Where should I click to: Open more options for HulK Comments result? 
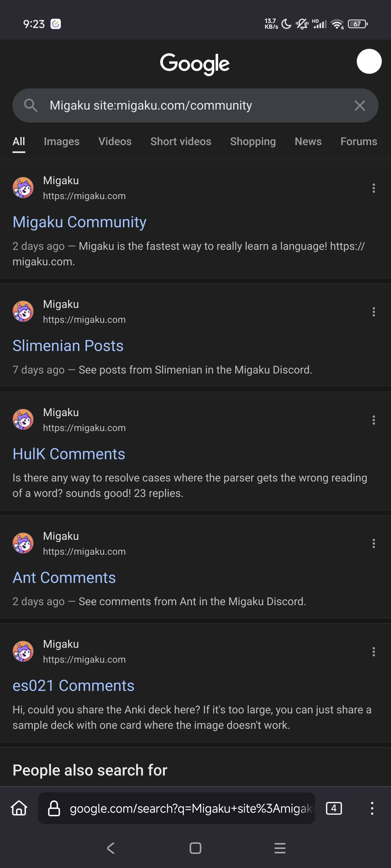373,420
